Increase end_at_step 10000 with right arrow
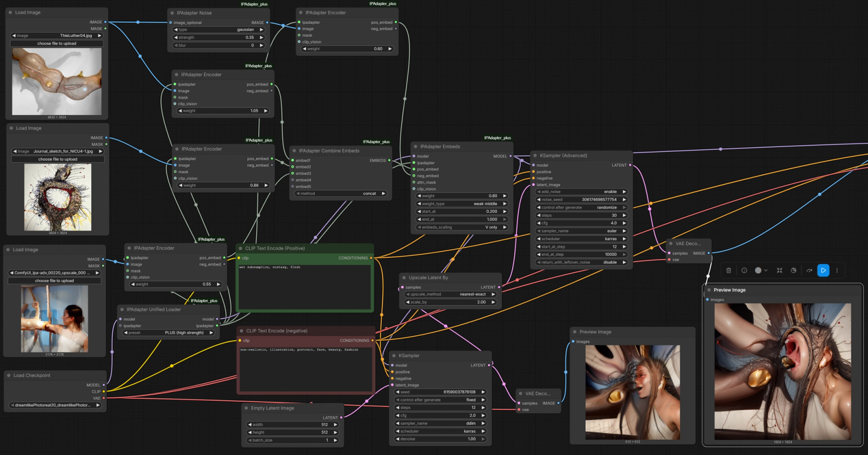The height and width of the screenshot is (455, 868). [624, 255]
